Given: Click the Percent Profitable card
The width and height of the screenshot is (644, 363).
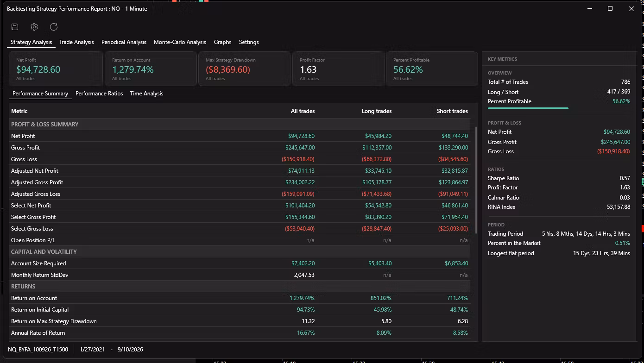Looking at the screenshot, I should [x=431, y=69].
